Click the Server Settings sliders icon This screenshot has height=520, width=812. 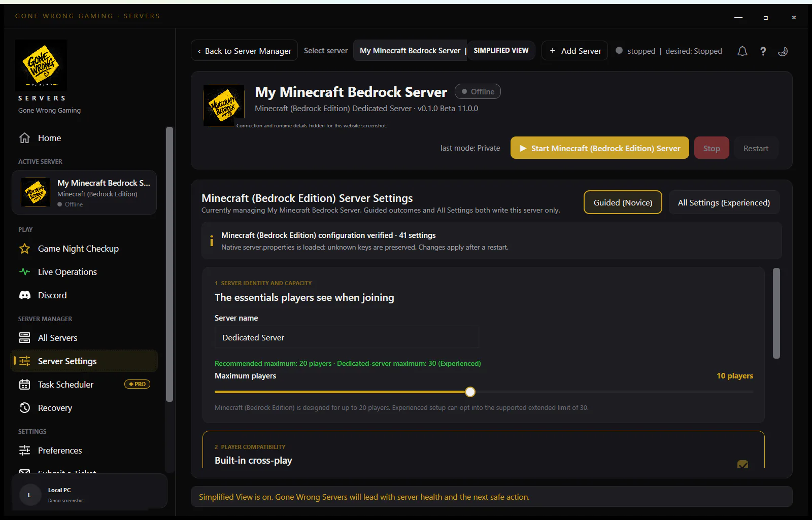pyautogui.click(x=24, y=361)
